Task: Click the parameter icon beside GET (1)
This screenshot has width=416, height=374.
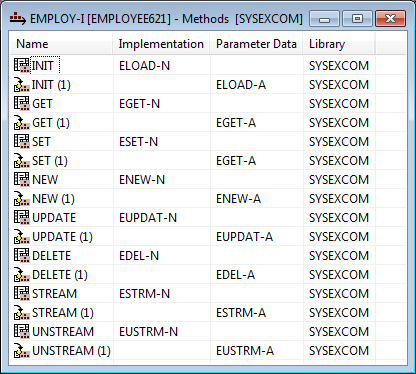Action: pos(22,123)
